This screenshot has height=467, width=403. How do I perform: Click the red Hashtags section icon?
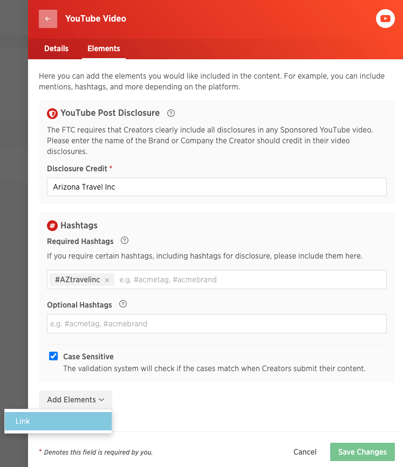click(x=52, y=226)
